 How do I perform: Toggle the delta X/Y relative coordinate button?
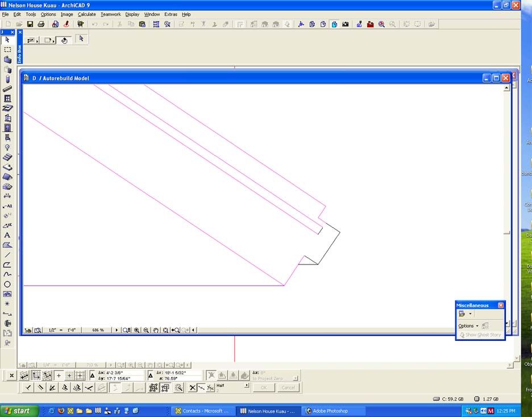click(x=93, y=375)
